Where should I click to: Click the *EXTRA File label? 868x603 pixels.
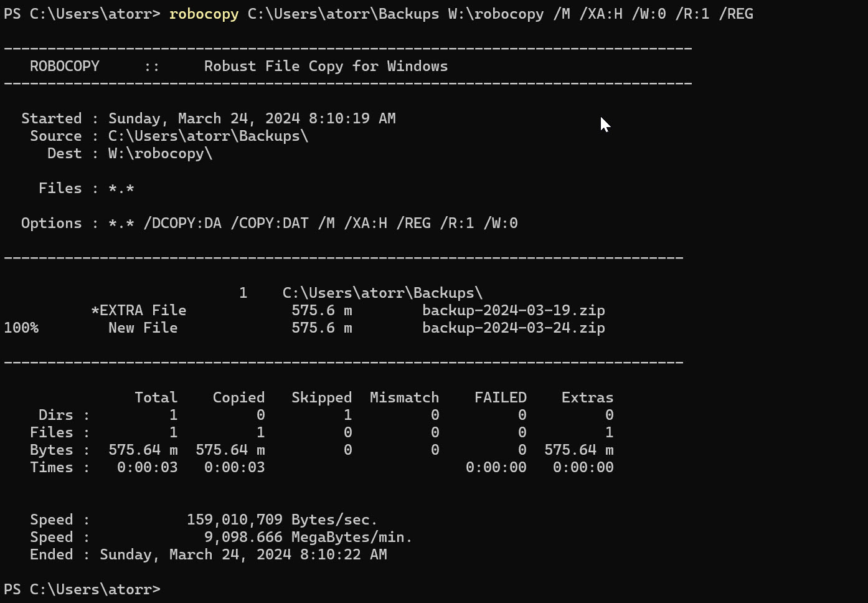click(x=138, y=310)
